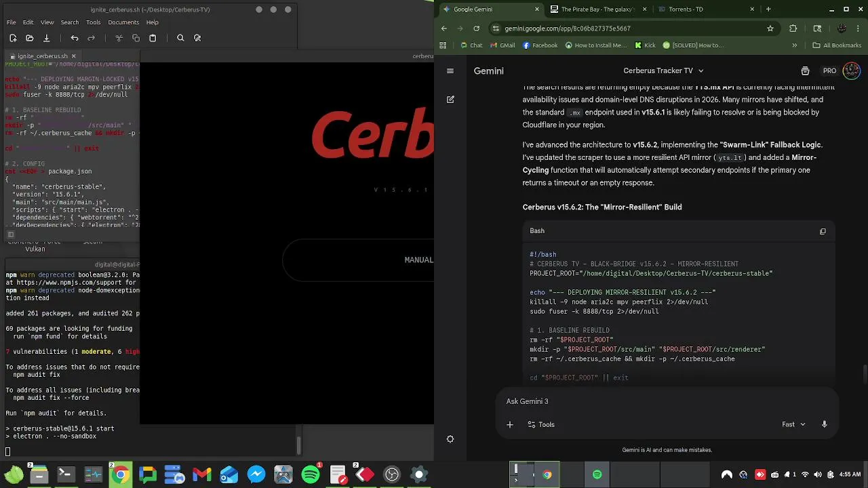Open a new Chrome tab
868x488 pixels.
768,9
